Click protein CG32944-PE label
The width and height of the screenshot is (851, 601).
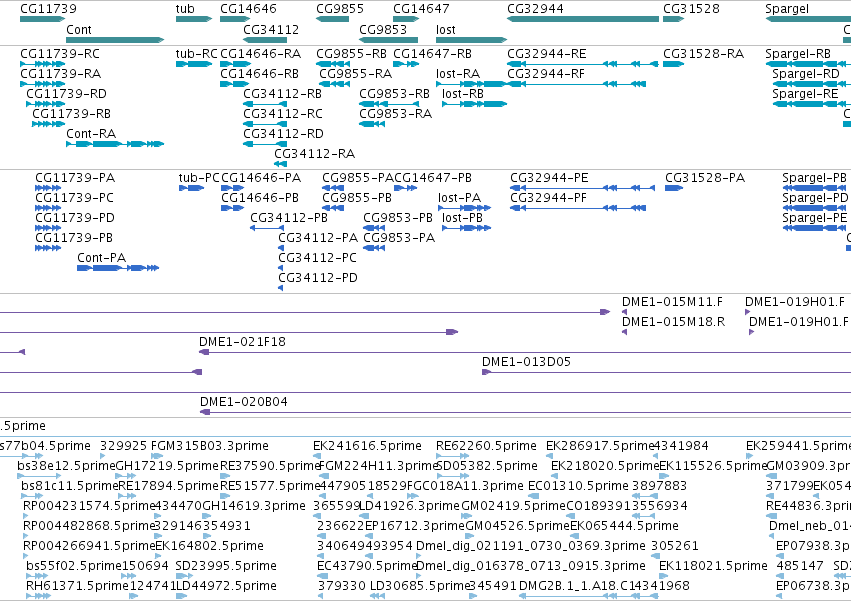pos(549,178)
